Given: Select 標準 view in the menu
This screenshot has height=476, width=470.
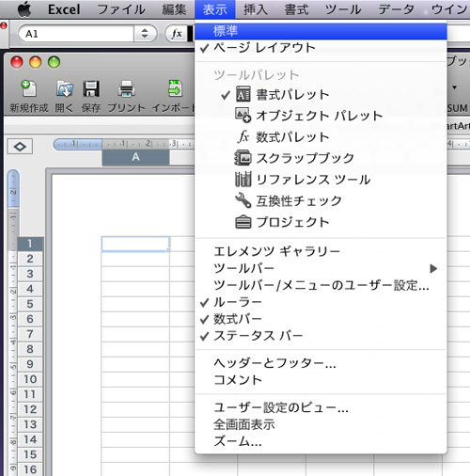Looking at the screenshot, I should click(x=321, y=31).
